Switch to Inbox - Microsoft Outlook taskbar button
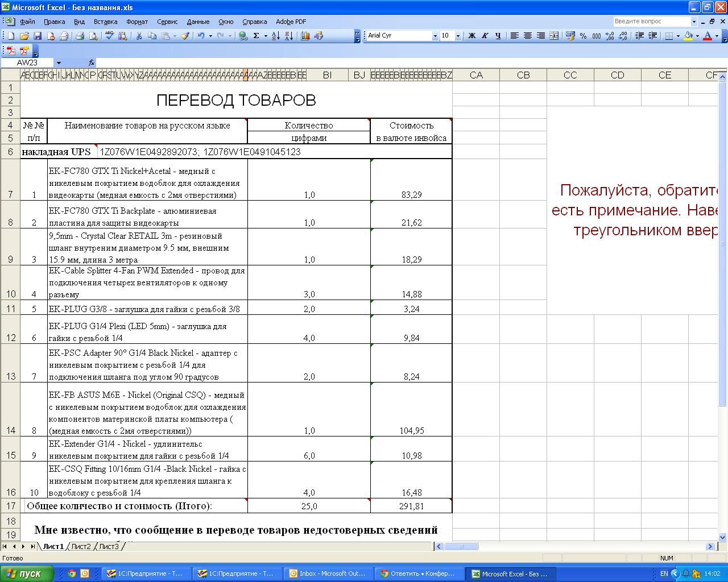Viewport: 728px width, 582px height. pos(329,573)
